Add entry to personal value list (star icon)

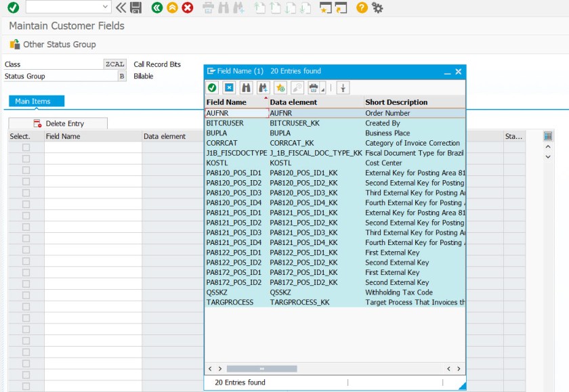(280, 88)
